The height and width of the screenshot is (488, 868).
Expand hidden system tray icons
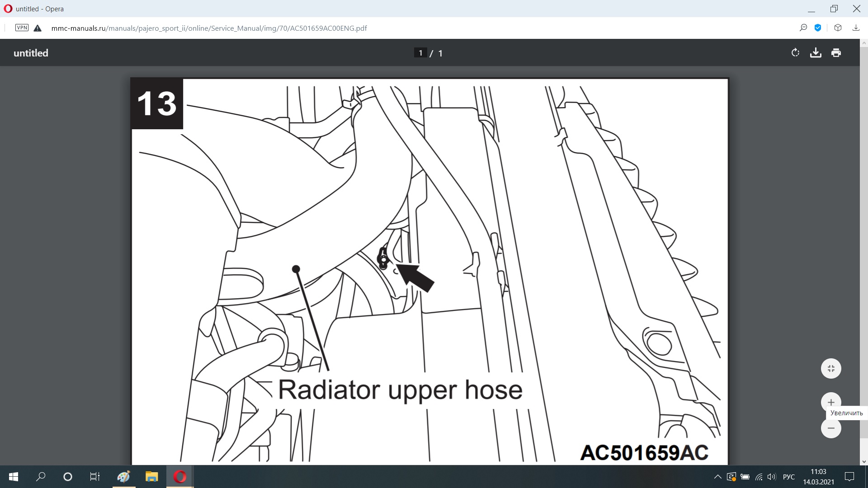click(x=717, y=477)
